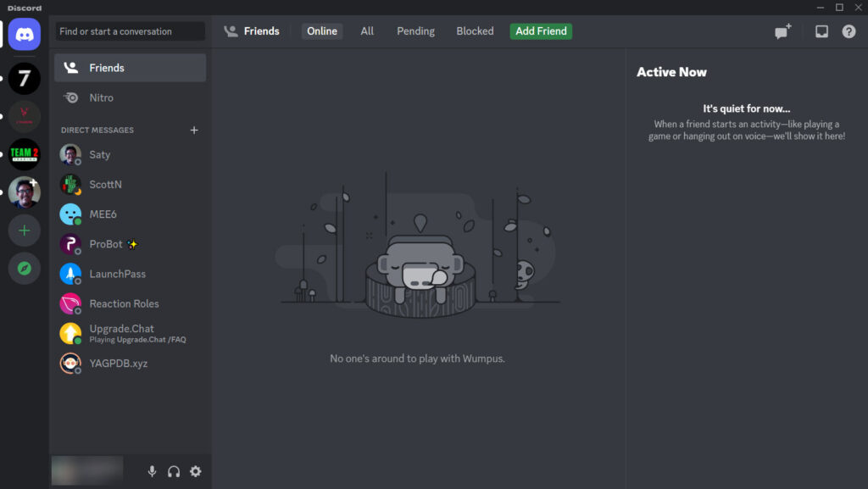Click the LaunchPass rocket avatar
Image resolution: width=868 pixels, height=489 pixels.
pyautogui.click(x=70, y=274)
